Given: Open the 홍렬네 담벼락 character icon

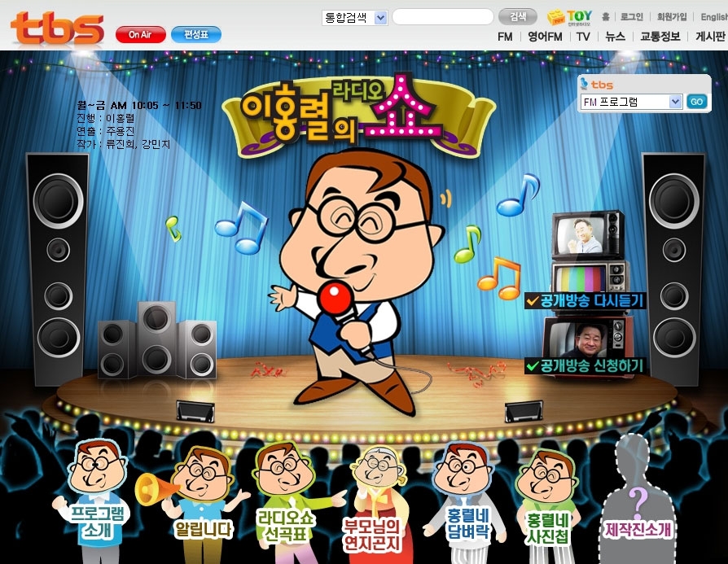Looking at the screenshot, I should point(461,496).
